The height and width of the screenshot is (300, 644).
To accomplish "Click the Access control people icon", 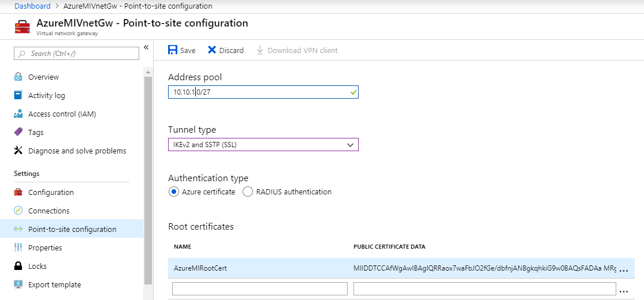I will click(18, 114).
